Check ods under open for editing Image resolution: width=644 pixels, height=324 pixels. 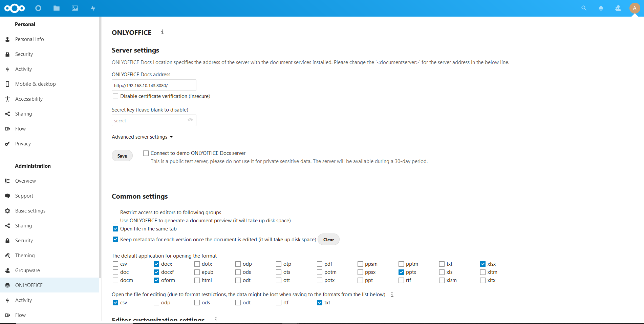(x=197, y=303)
